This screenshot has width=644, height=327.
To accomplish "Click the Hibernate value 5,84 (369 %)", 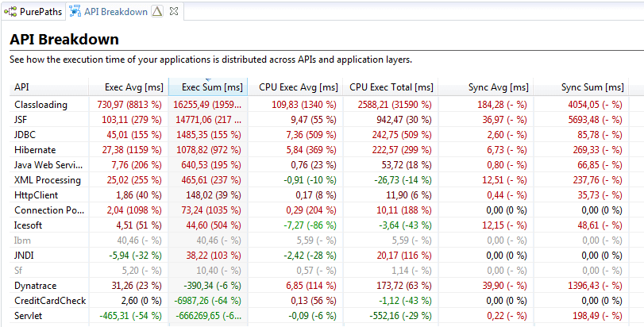I will point(310,150).
